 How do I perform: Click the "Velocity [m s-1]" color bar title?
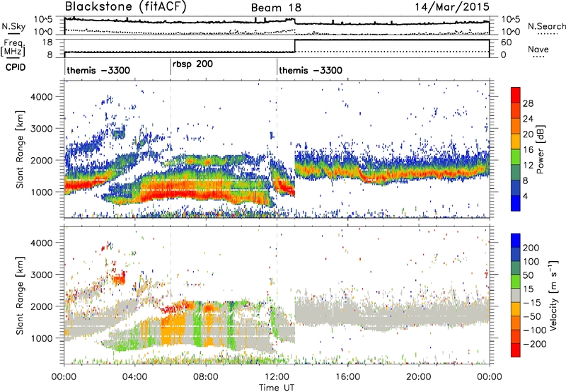click(x=554, y=296)
